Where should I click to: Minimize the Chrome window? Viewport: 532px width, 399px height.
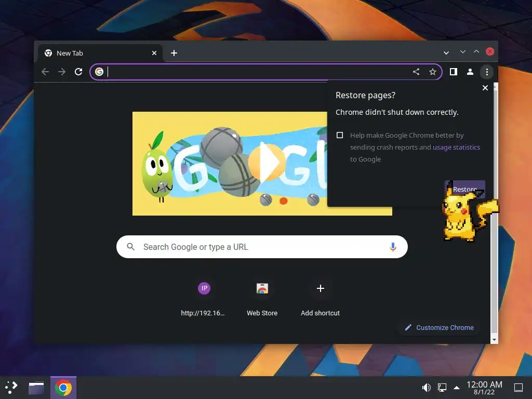[463, 51]
